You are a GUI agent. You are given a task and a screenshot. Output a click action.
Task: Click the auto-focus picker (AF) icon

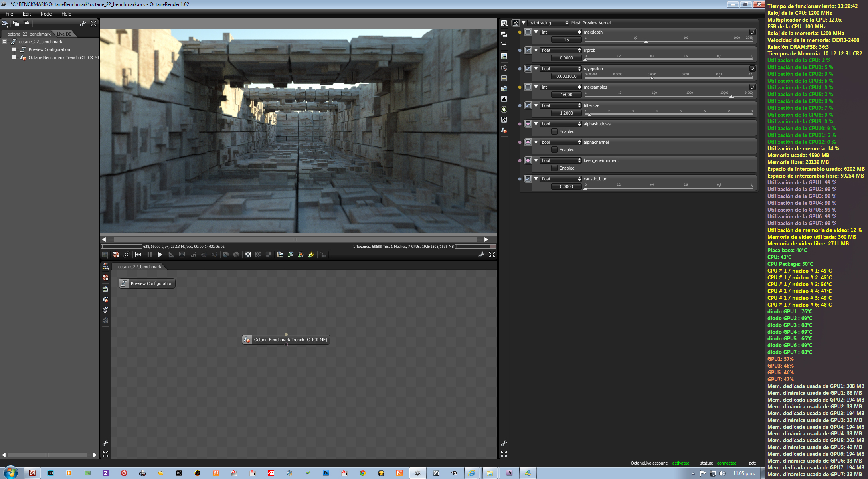point(193,255)
